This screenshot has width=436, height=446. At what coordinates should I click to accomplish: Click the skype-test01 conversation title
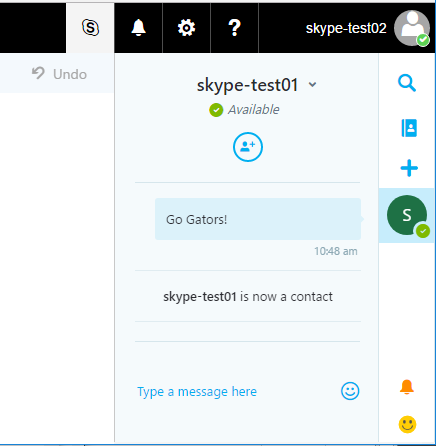point(247,85)
